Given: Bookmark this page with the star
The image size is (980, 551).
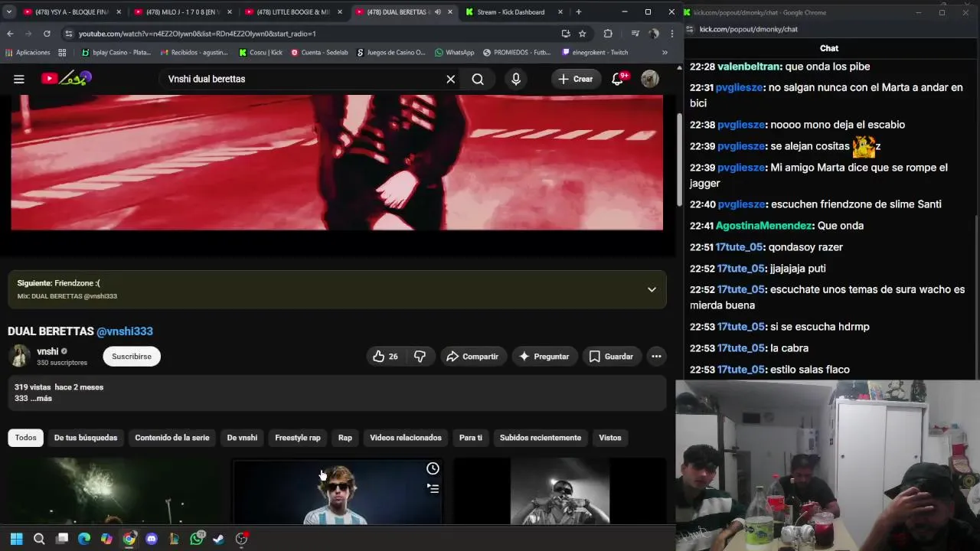Looking at the screenshot, I should point(583,34).
